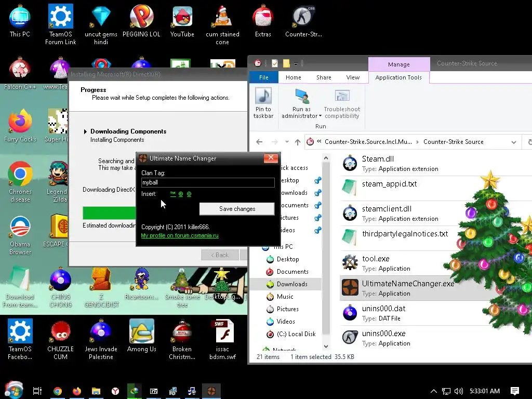Open the File menu in Explorer

tap(263, 77)
